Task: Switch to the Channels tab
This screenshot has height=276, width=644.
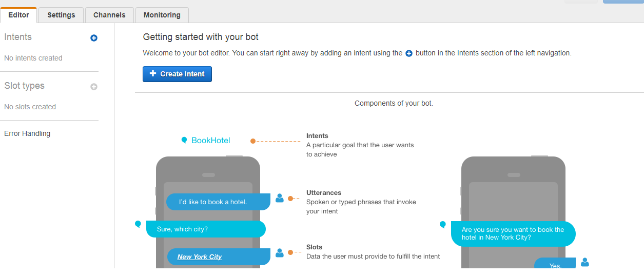Action: pyautogui.click(x=109, y=15)
